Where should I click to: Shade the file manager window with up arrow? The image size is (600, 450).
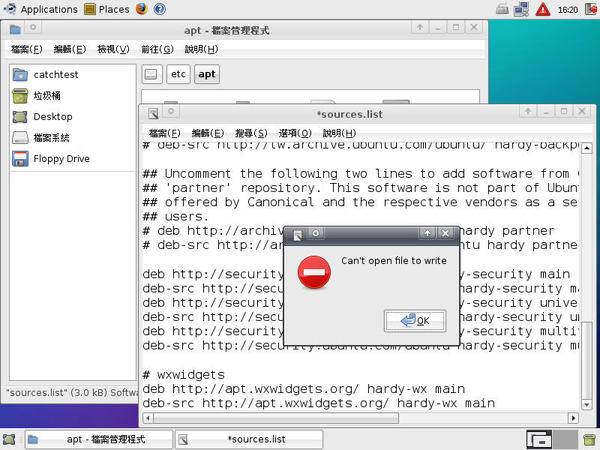click(420, 27)
